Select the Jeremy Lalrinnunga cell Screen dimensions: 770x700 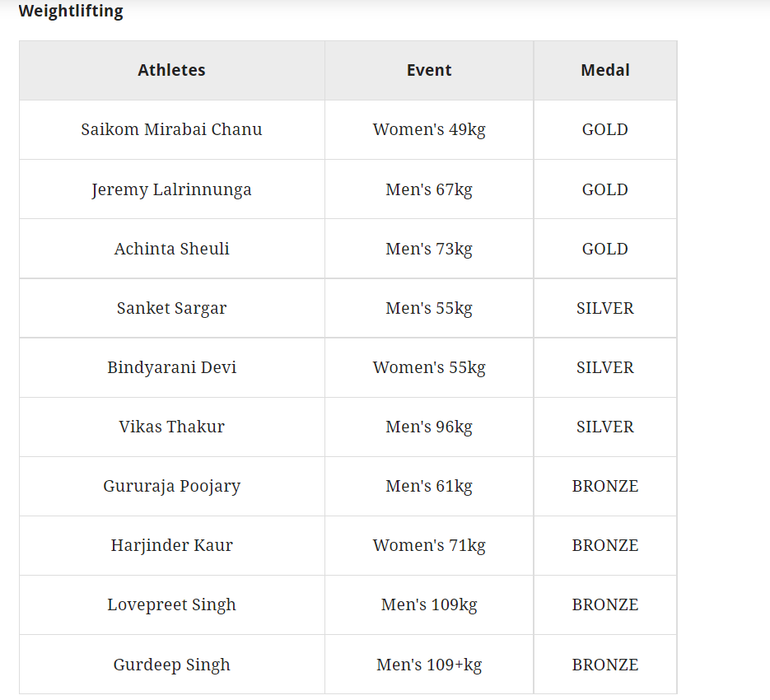[x=171, y=189]
